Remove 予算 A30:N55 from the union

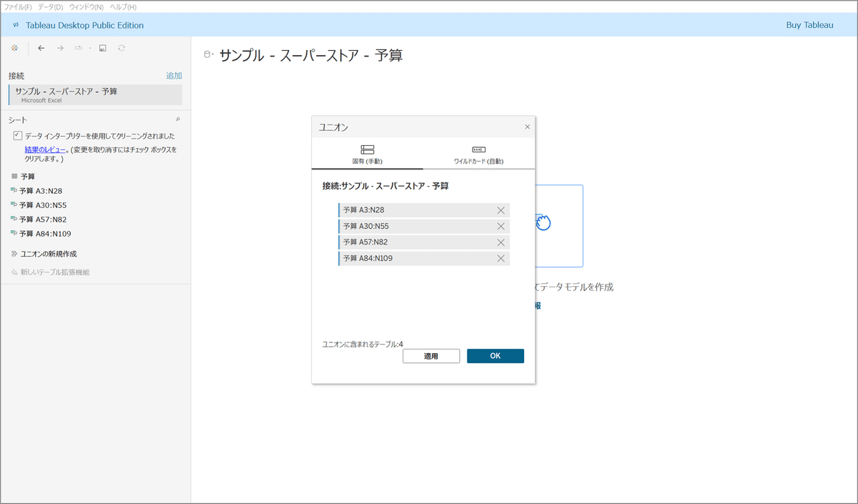coord(500,226)
